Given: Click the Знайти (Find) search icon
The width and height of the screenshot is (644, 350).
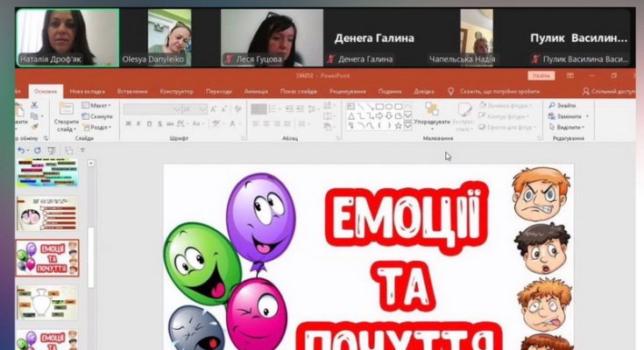Looking at the screenshot, I should point(552,105).
